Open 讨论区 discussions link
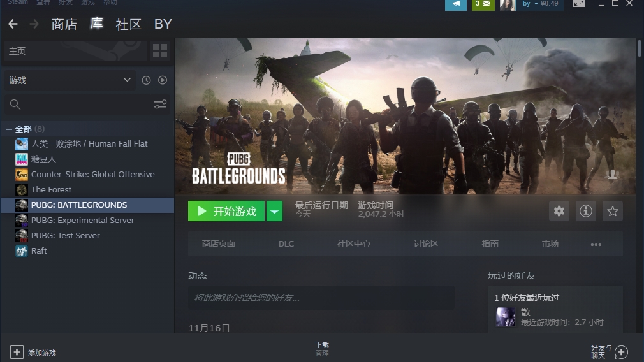This screenshot has height=362, width=644. (x=426, y=244)
